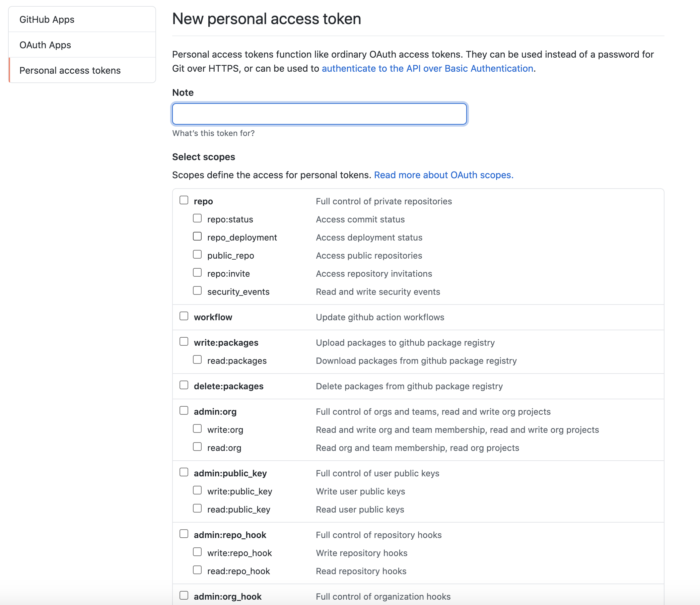Click the Note text input field

point(319,114)
